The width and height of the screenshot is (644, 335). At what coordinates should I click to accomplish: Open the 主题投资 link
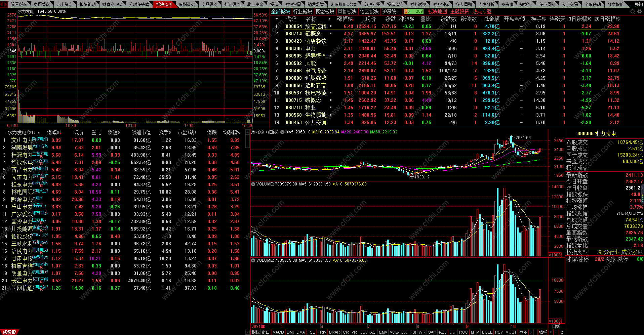[x=459, y=11]
